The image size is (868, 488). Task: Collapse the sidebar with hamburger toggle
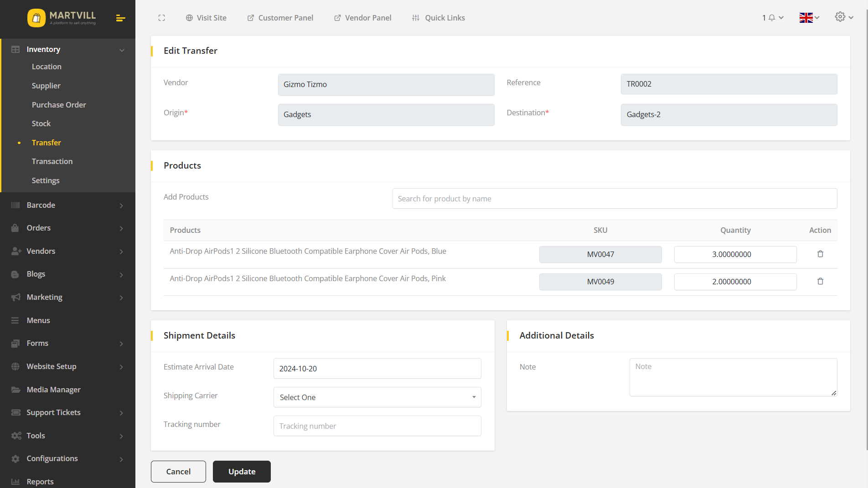(120, 18)
